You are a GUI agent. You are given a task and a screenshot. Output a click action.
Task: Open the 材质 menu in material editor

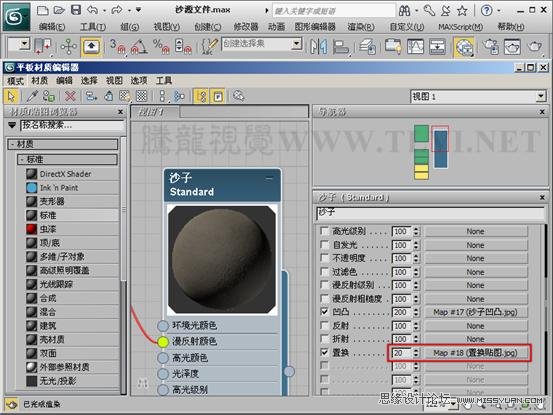click(x=40, y=81)
